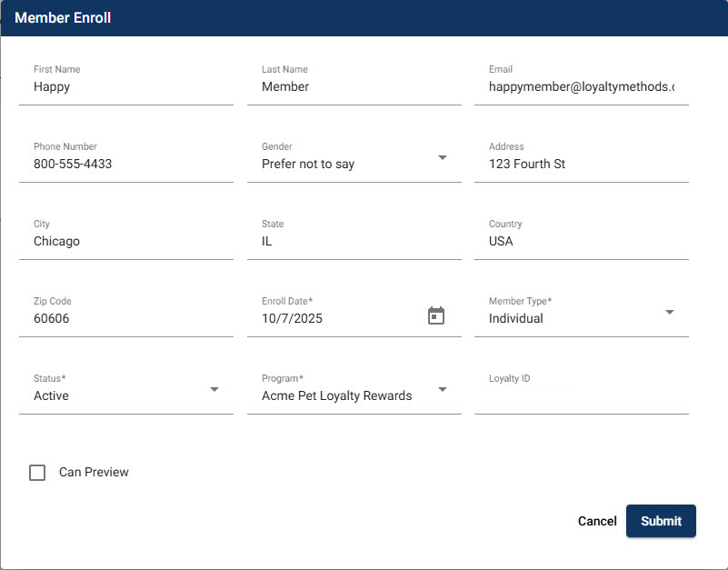Select the State field showing IL
The width and height of the screenshot is (728, 570).
point(354,242)
